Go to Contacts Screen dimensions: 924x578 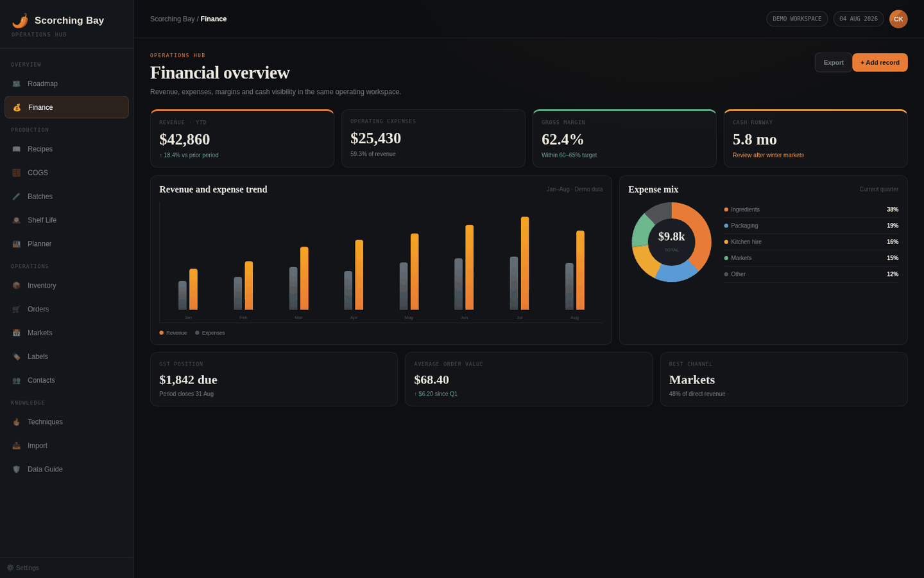67,381
